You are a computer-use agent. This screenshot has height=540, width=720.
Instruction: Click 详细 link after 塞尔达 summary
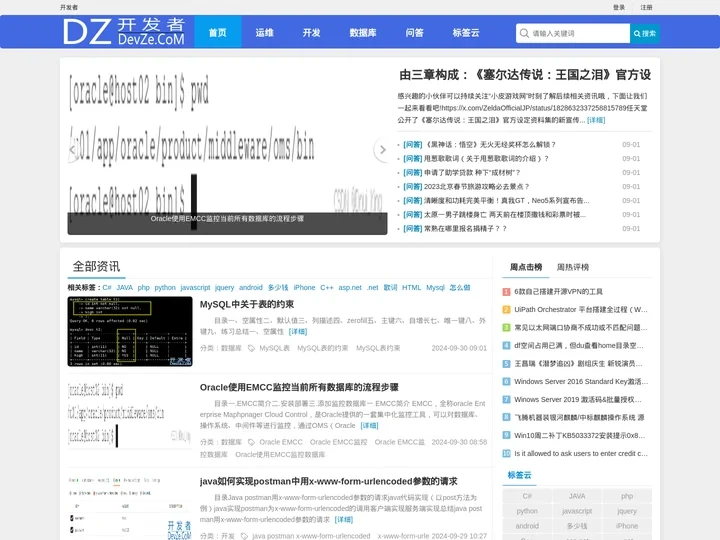(x=596, y=120)
